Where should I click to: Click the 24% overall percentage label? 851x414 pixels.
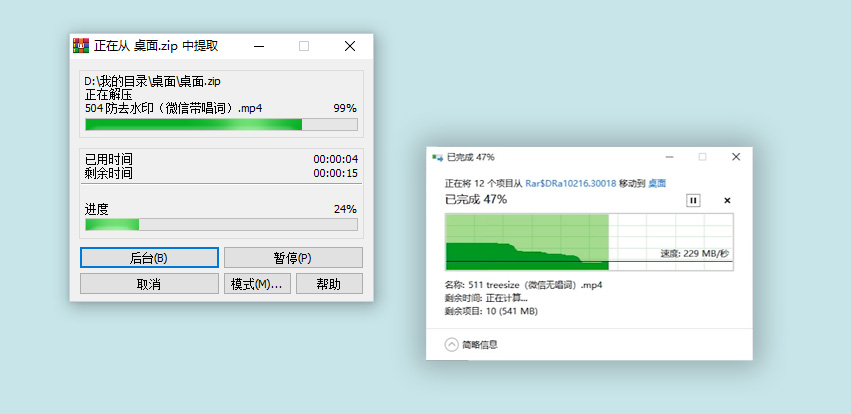[x=345, y=209]
